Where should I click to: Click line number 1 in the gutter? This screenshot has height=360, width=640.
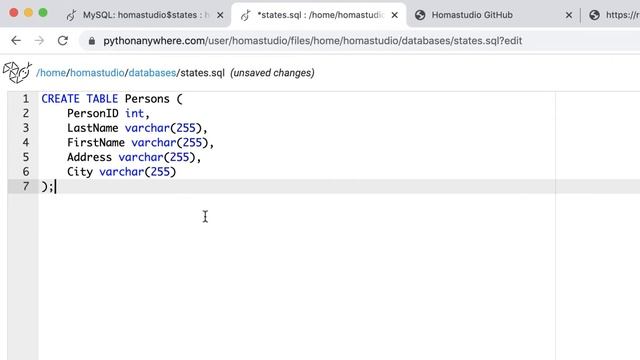pos(26,99)
